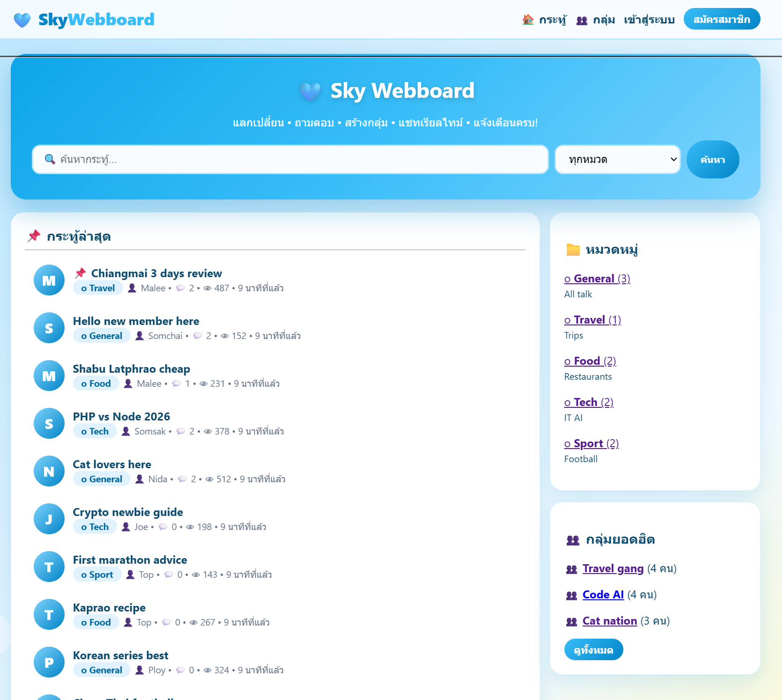Open the General (3) category link
This screenshot has width=782, height=700.
point(597,279)
